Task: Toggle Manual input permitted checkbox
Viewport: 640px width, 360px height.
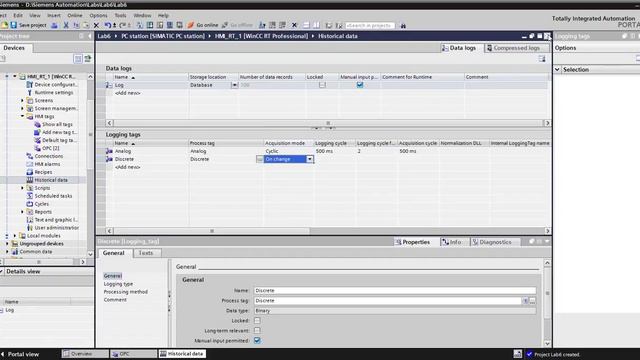Action: [x=257, y=340]
